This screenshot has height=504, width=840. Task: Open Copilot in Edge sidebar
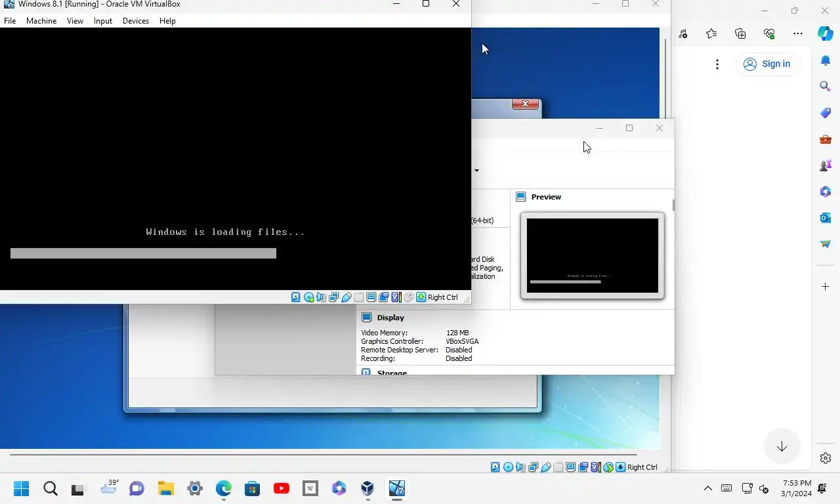[826, 33]
